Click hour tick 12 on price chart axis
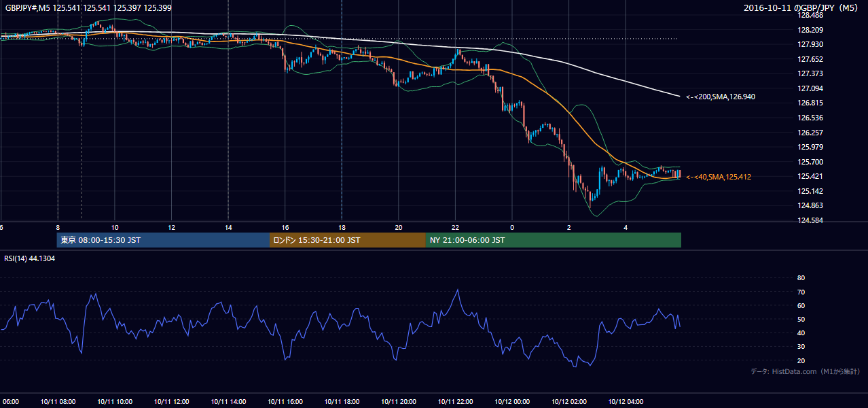This screenshot has height=408, width=868. (171, 227)
